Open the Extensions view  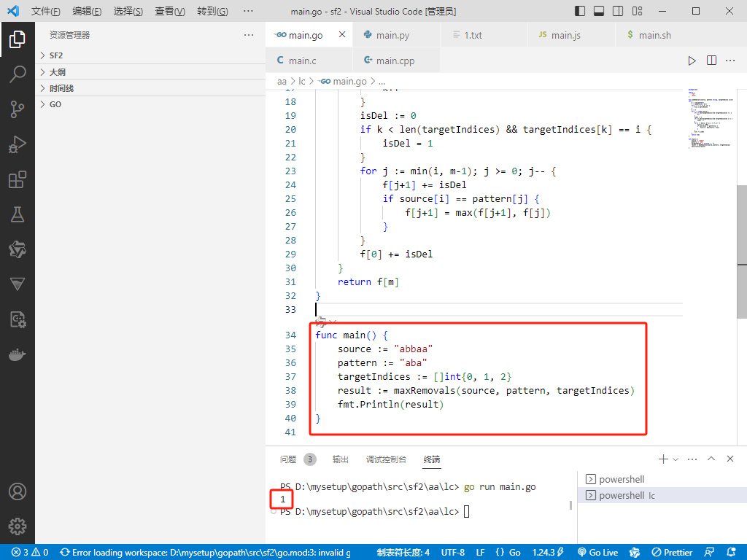[18, 180]
